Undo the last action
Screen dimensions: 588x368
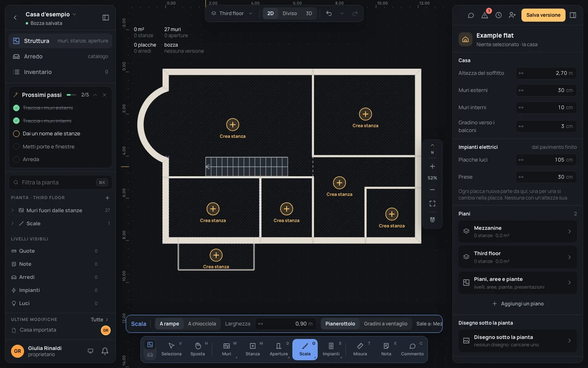329,13
